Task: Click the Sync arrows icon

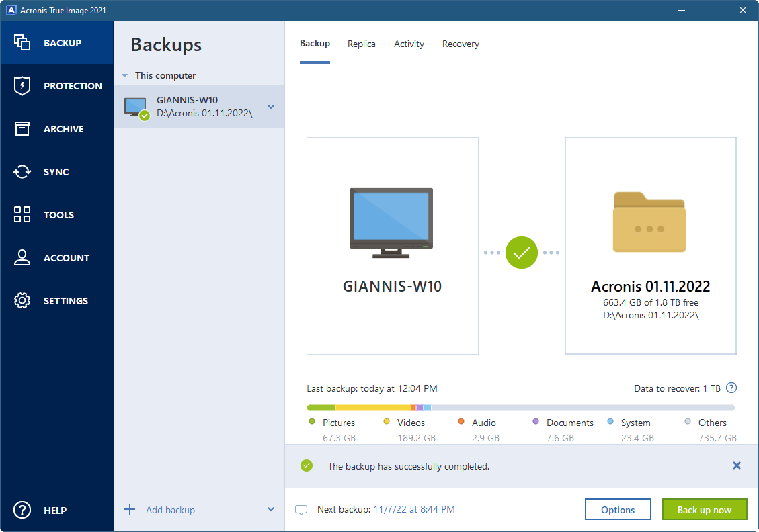Action: (22, 172)
